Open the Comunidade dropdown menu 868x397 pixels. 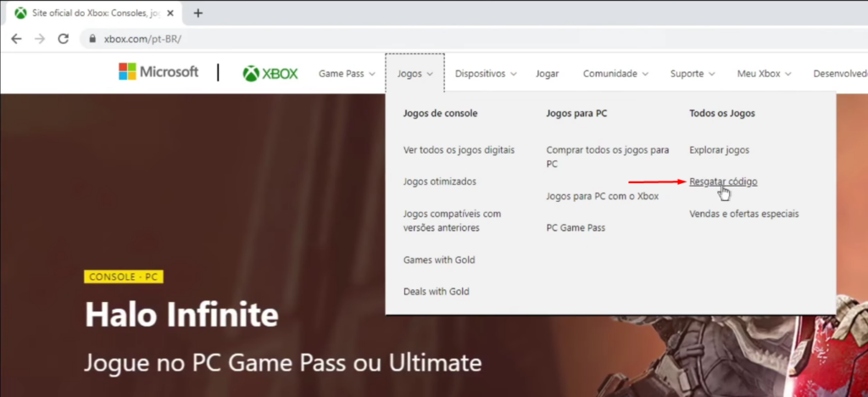[x=615, y=74]
